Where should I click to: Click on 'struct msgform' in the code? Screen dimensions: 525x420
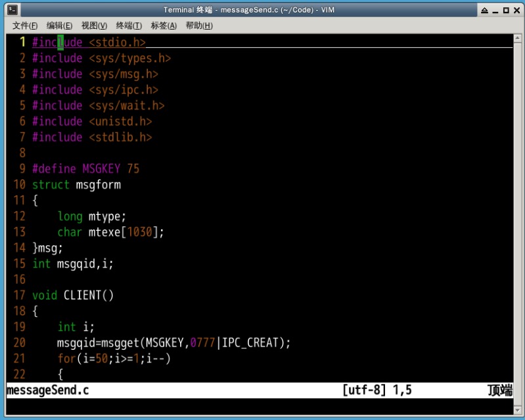76,185
